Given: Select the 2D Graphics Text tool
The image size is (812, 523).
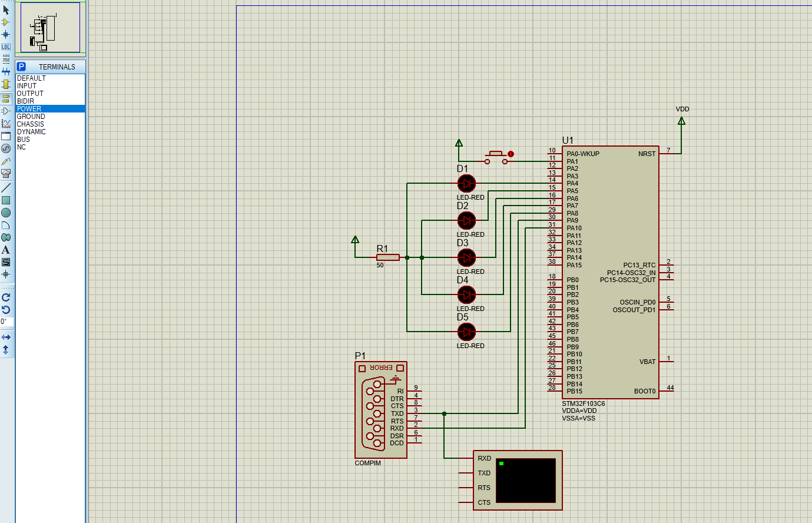Looking at the screenshot, I should point(6,250).
